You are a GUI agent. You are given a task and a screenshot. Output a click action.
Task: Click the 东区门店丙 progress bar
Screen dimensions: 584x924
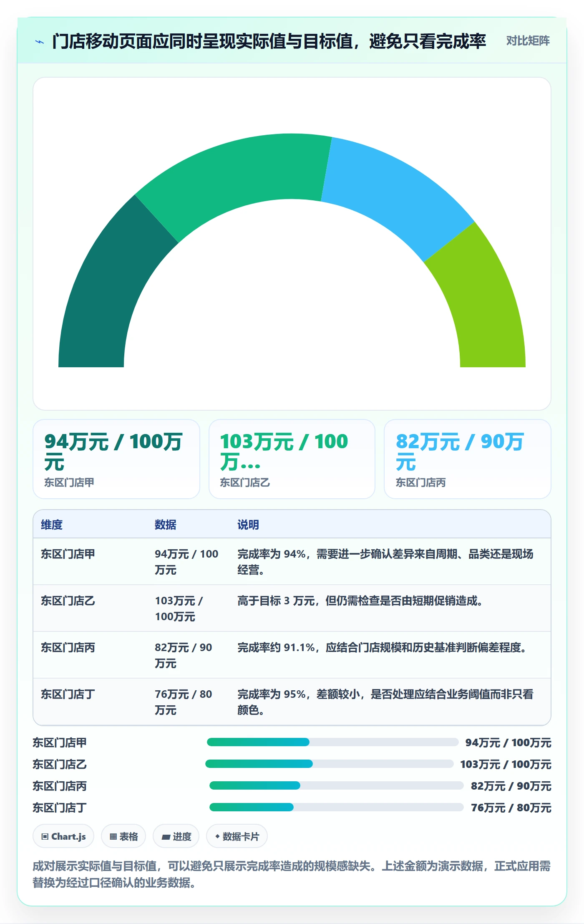(x=337, y=785)
